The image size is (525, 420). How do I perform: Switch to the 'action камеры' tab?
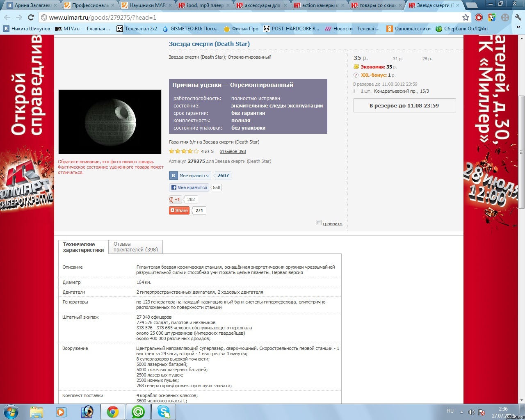click(318, 5)
